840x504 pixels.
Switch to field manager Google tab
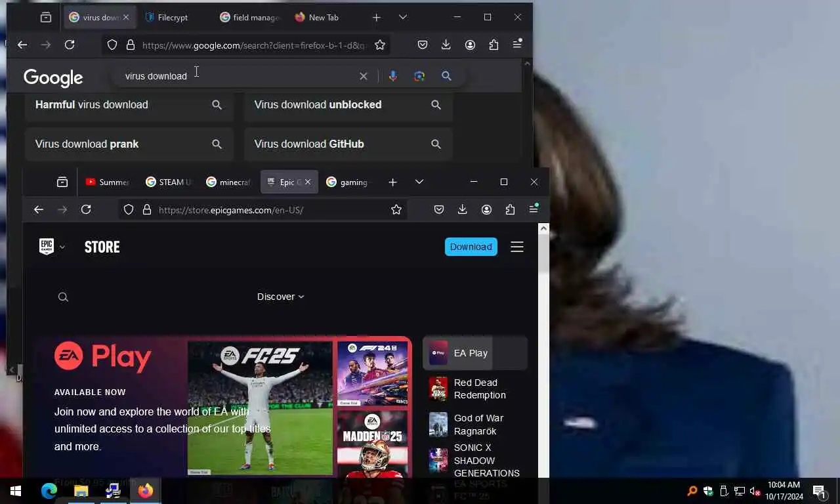[x=249, y=18]
